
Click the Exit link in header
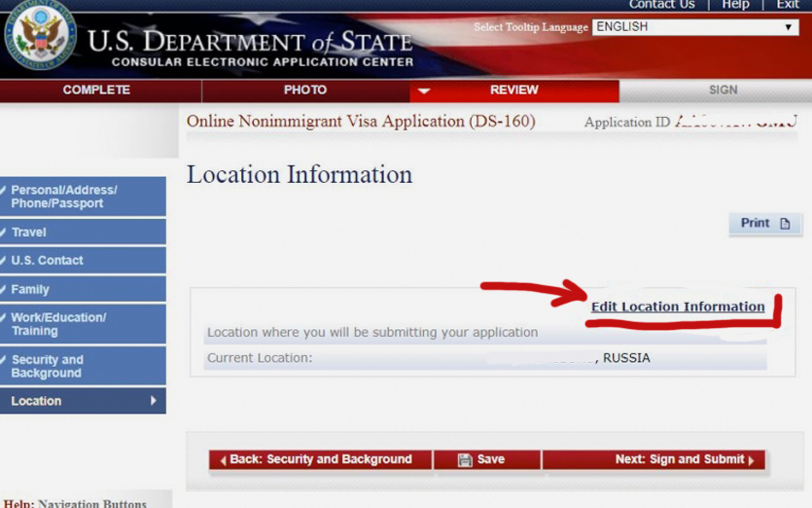(788, 5)
